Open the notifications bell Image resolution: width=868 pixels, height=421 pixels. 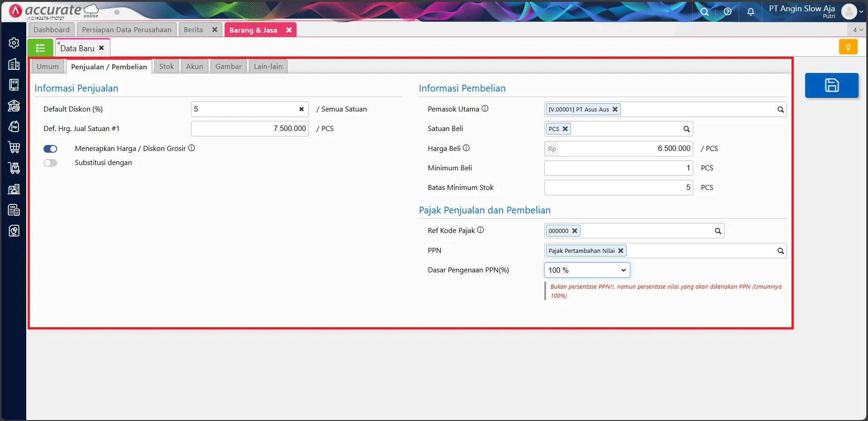click(751, 12)
